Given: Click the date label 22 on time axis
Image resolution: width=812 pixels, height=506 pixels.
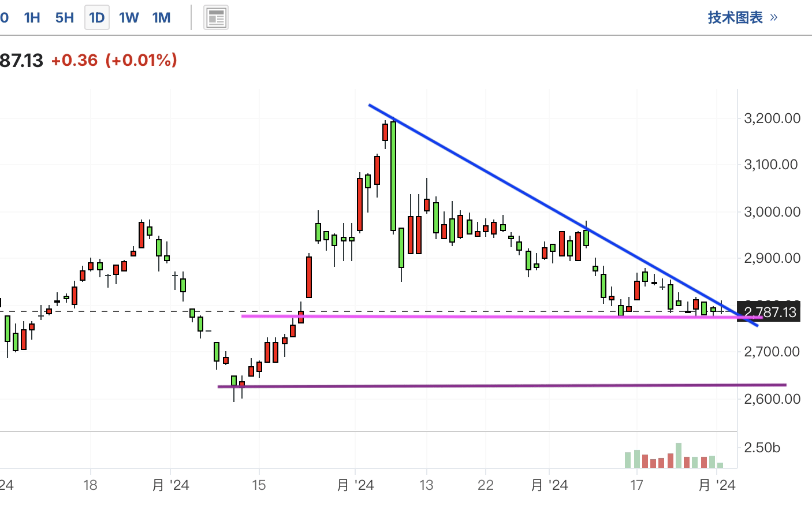Looking at the screenshot, I should pos(486,485).
